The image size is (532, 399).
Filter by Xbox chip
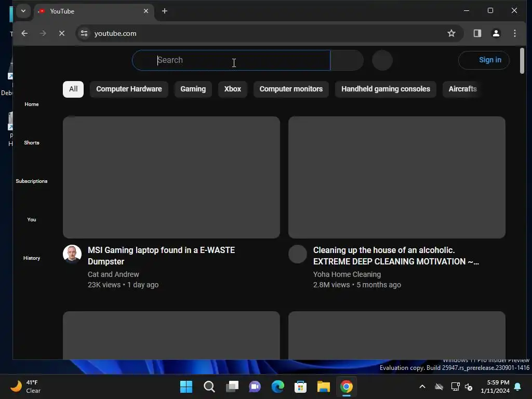pos(233,89)
